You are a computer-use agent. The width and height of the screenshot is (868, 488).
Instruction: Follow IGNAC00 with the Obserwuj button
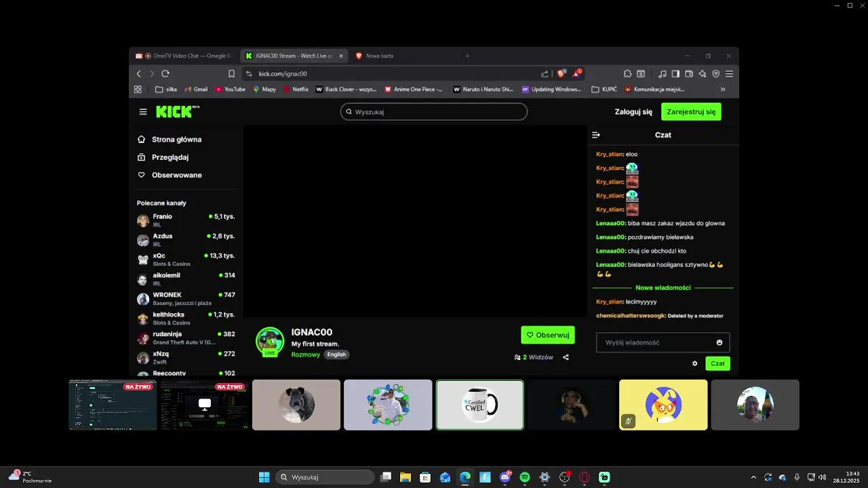[548, 335]
